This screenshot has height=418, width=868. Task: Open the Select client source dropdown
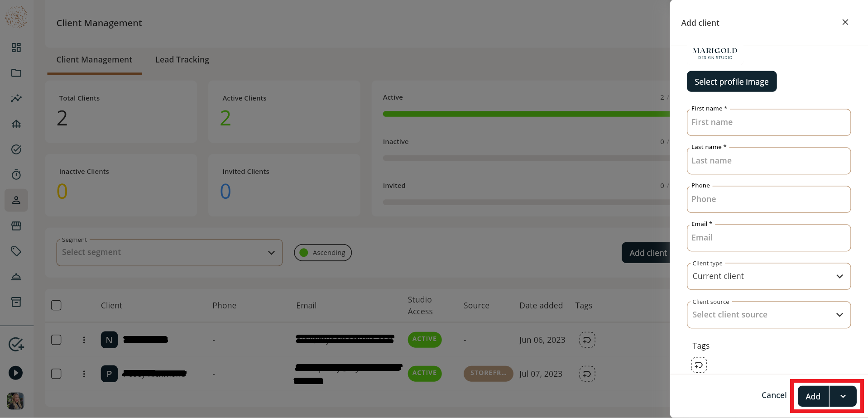click(x=768, y=315)
